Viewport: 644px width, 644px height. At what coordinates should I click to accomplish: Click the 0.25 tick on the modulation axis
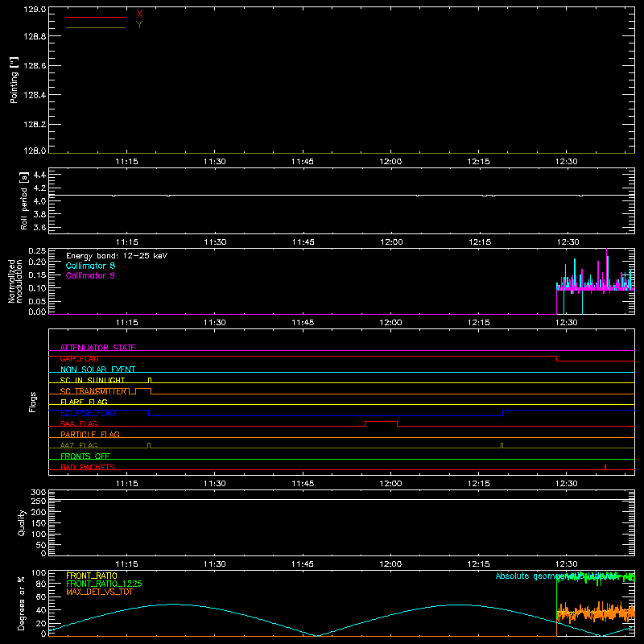point(37,251)
